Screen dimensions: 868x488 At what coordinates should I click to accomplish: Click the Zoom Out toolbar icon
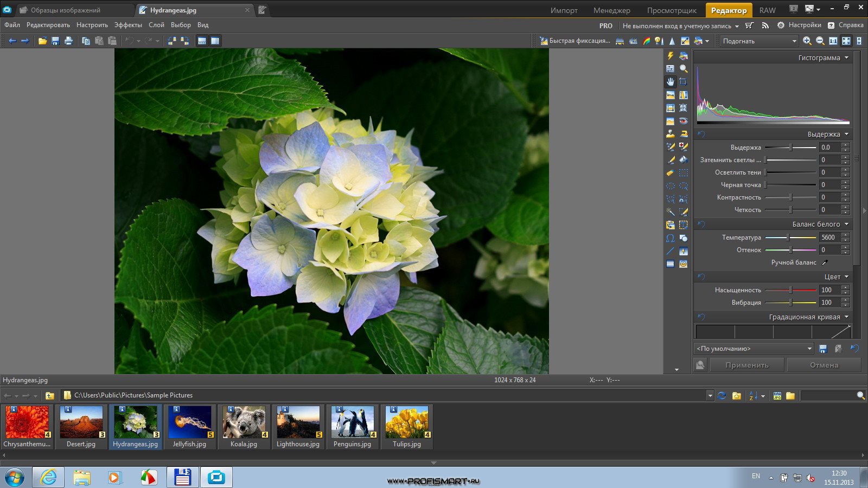pyautogui.click(x=820, y=41)
